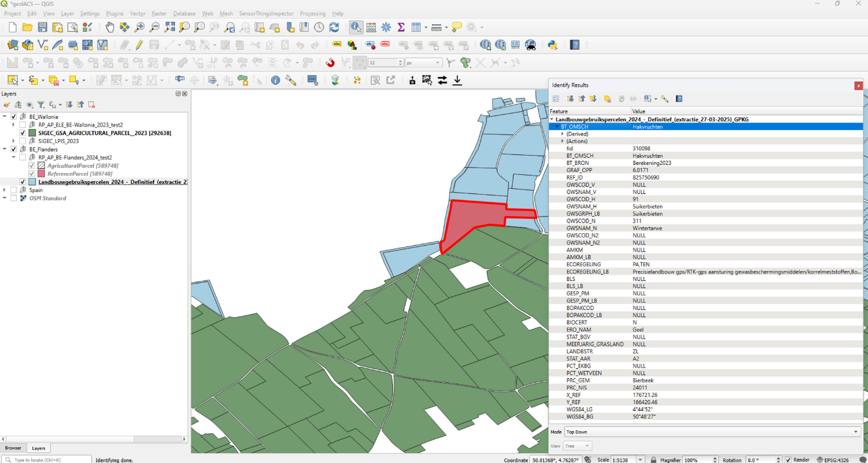The height and width of the screenshot is (463, 868).
Task: Toggle snapping with the magnet icon
Action: (330, 63)
